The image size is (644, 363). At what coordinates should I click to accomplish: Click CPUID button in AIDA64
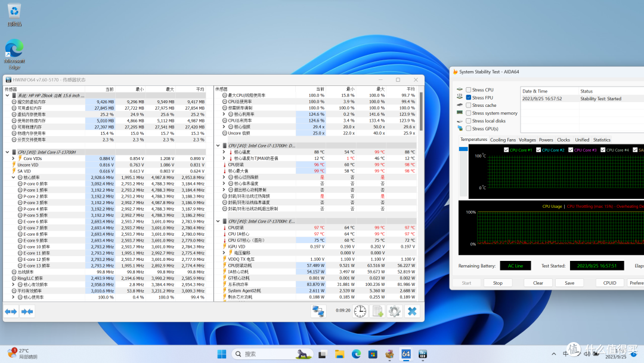pos(609,283)
